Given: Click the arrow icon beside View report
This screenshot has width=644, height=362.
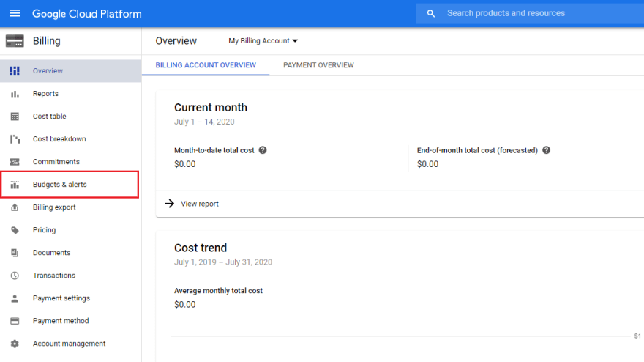Looking at the screenshot, I should [x=170, y=204].
